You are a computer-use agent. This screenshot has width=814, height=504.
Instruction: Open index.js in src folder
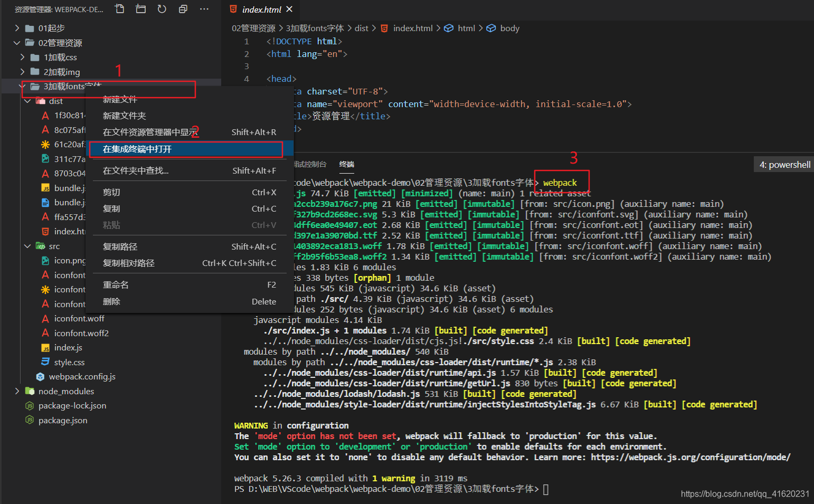(x=68, y=347)
